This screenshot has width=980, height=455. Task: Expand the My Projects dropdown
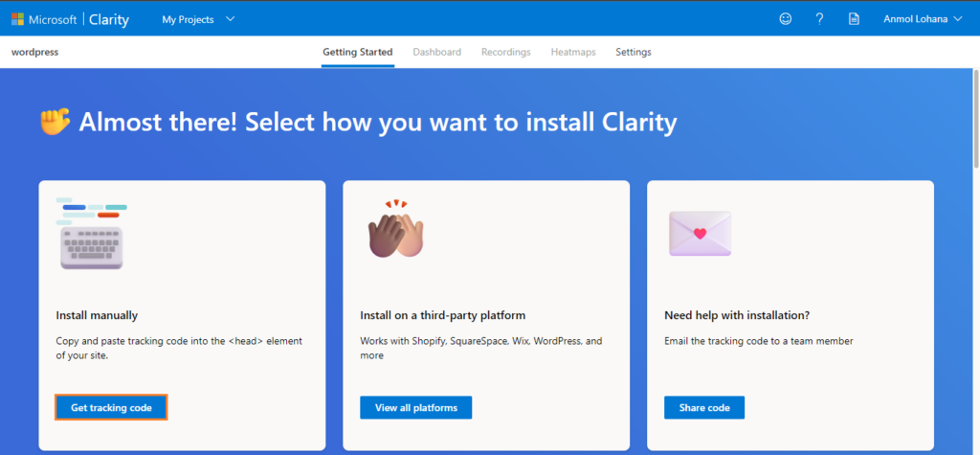coord(198,19)
